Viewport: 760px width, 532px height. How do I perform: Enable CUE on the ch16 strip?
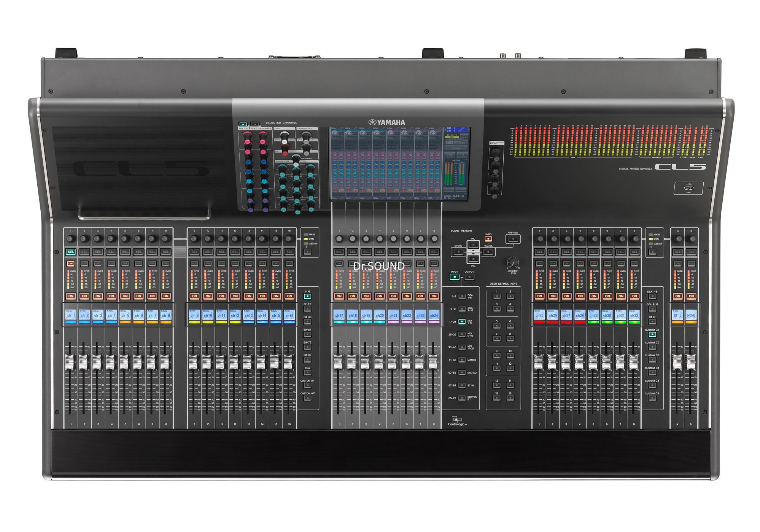[x=289, y=263]
